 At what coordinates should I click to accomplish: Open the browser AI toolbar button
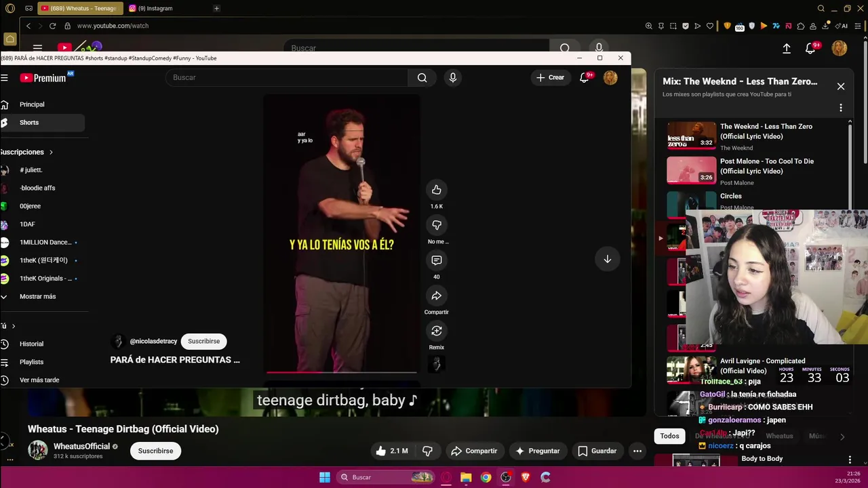842,26
